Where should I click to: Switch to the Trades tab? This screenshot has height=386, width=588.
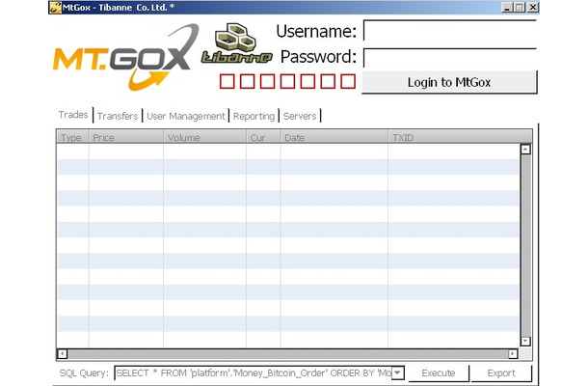pyautogui.click(x=73, y=115)
